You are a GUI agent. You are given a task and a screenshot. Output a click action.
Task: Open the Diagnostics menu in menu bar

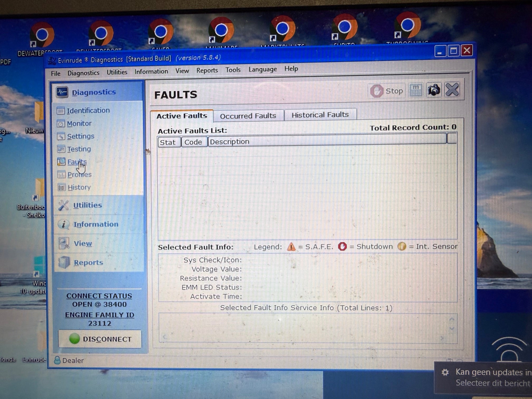tap(83, 73)
